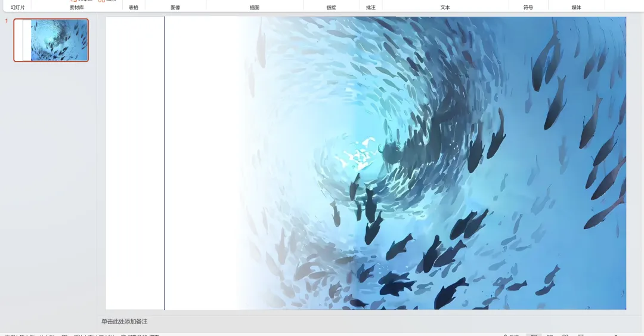
Task: Select slide 1 thumbnail in the panel
Action: (51, 41)
